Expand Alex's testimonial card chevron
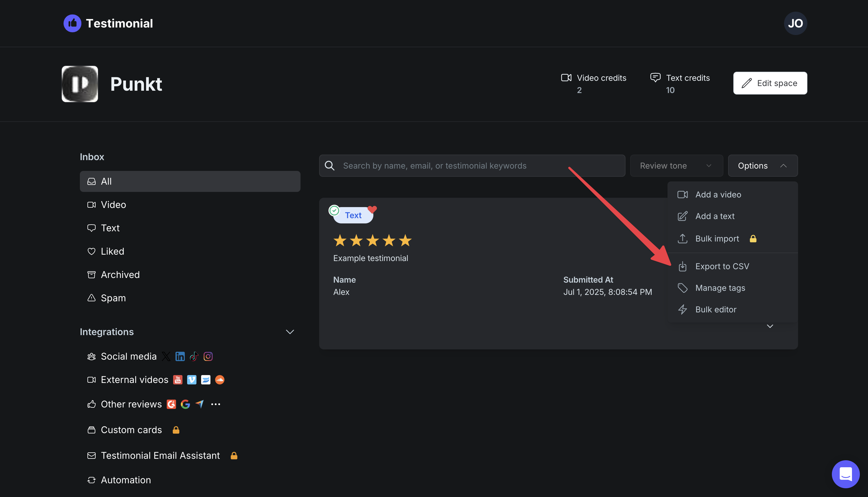Screen dimensions: 868x497 [x=770, y=326]
